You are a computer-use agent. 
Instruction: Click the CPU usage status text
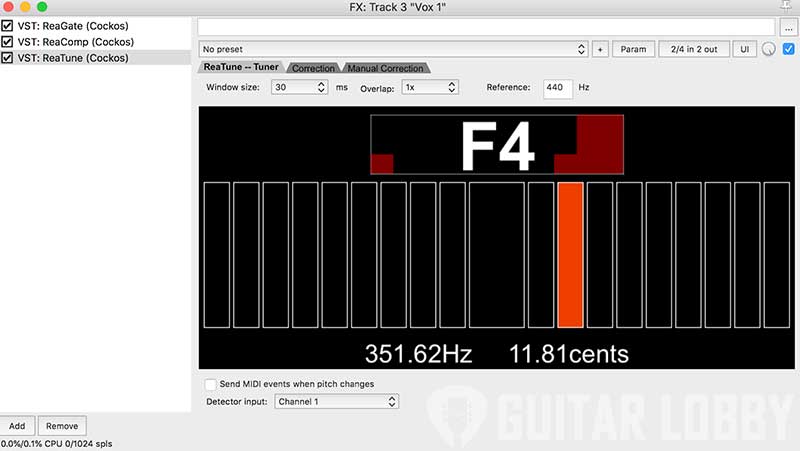[x=56, y=444]
